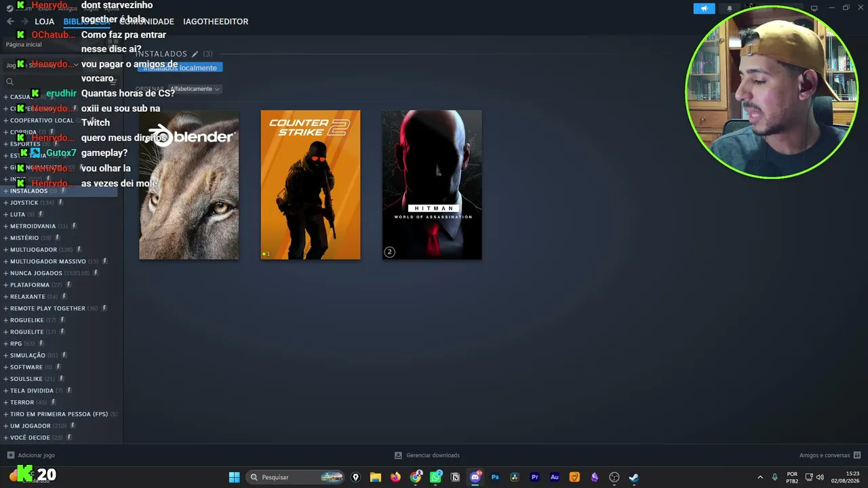This screenshot has height=488, width=868.
Task: Expand the ROGUELIKE collection
Action: [5, 320]
